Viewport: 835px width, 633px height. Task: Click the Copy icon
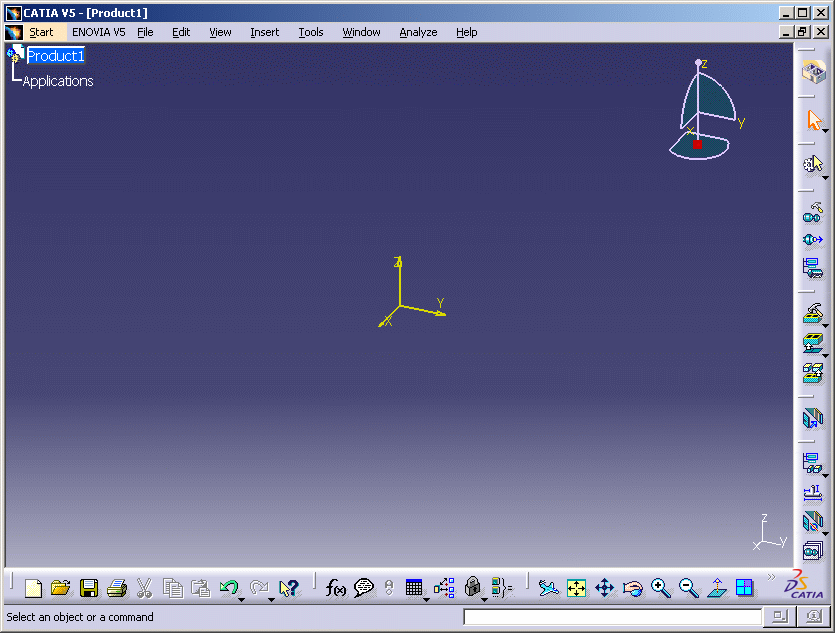[173, 588]
